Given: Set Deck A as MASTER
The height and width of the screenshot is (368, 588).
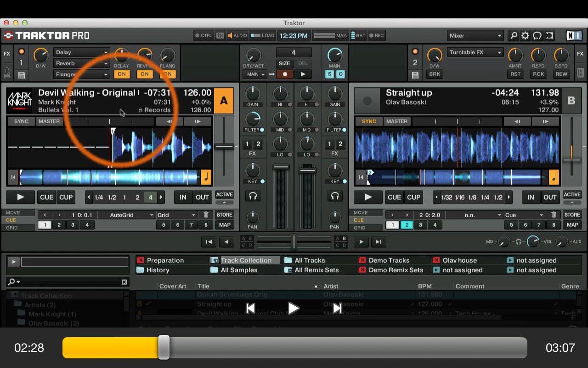Looking at the screenshot, I should point(49,121).
